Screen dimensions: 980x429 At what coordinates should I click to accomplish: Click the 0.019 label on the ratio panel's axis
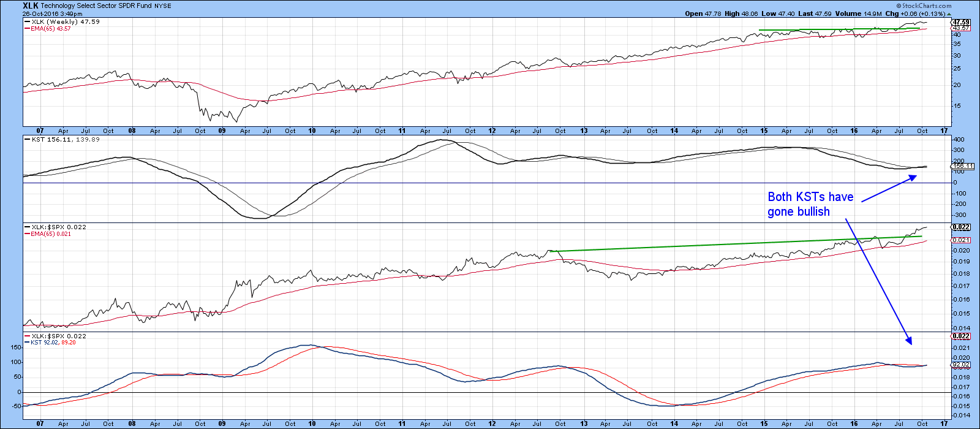tap(960, 261)
